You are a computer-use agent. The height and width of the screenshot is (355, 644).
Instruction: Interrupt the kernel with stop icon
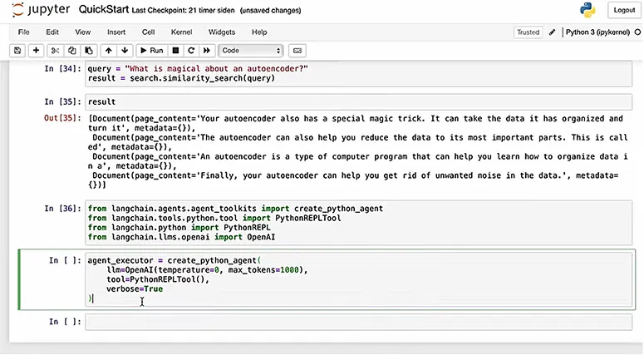pyautogui.click(x=176, y=51)
